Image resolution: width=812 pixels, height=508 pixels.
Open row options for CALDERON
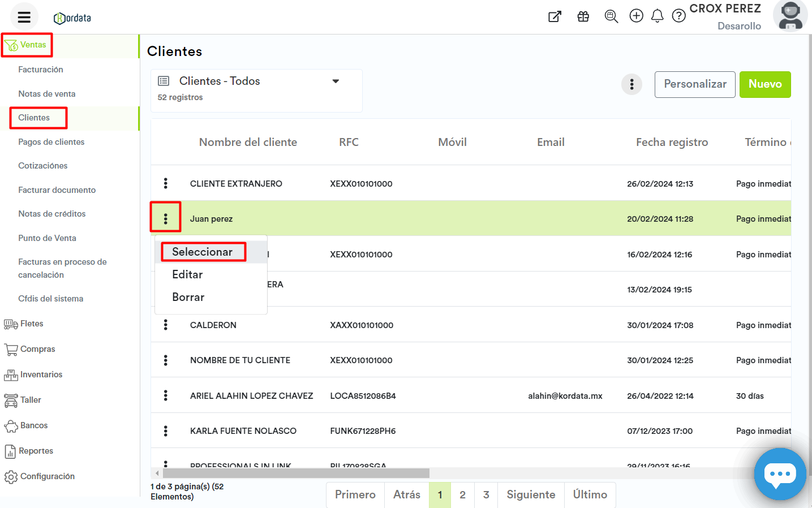[x=165, y=325]
